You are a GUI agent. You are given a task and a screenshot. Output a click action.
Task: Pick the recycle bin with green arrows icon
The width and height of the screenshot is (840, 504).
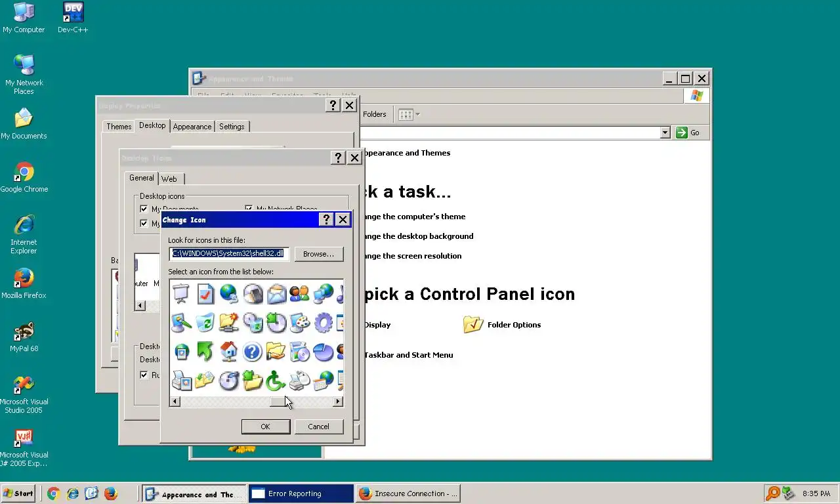point(205,322)
